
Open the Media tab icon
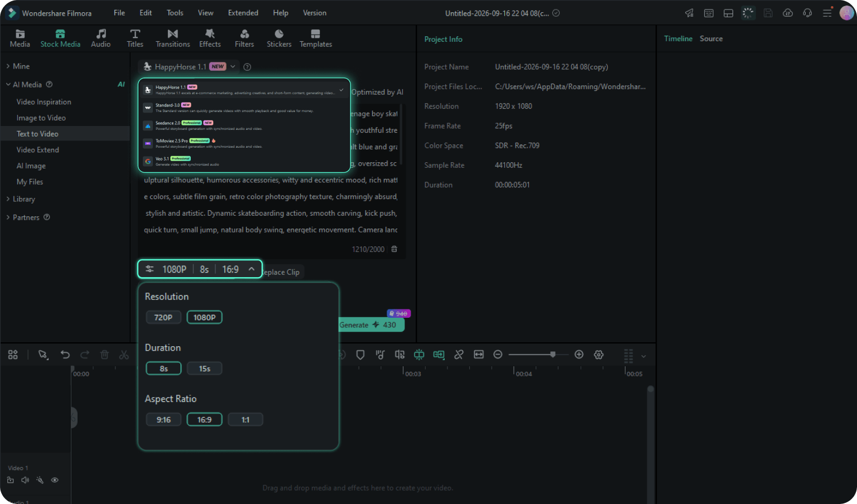click(x=20, y=34)
